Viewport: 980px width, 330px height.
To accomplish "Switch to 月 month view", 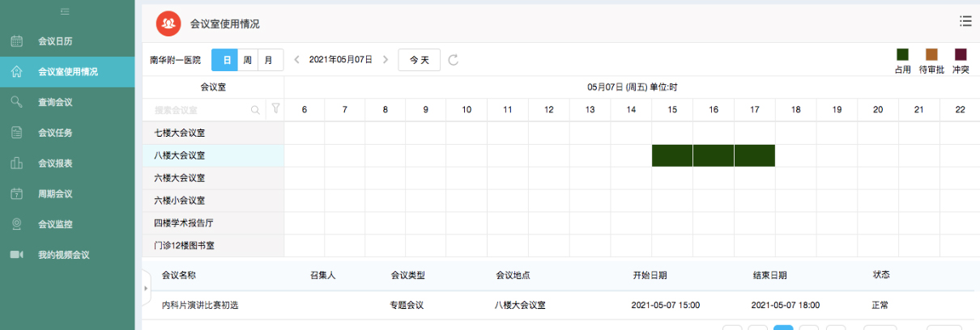I will click(x=271, y=60).
